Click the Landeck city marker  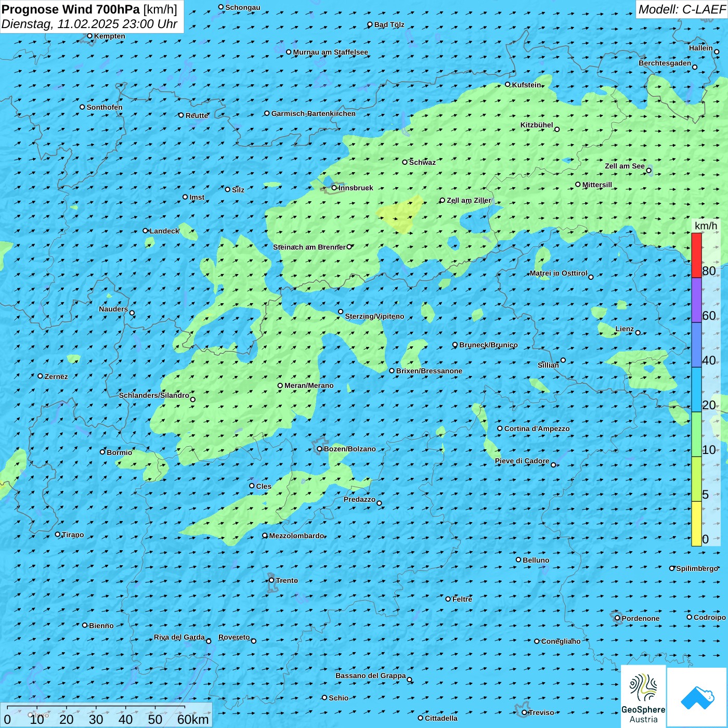(146, 231)
